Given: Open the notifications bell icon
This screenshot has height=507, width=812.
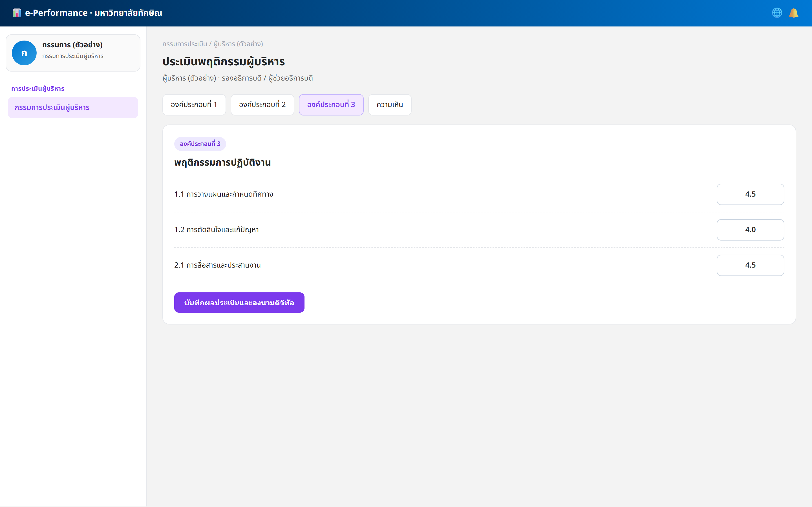Looking at the screenshot, I should 794,13.
